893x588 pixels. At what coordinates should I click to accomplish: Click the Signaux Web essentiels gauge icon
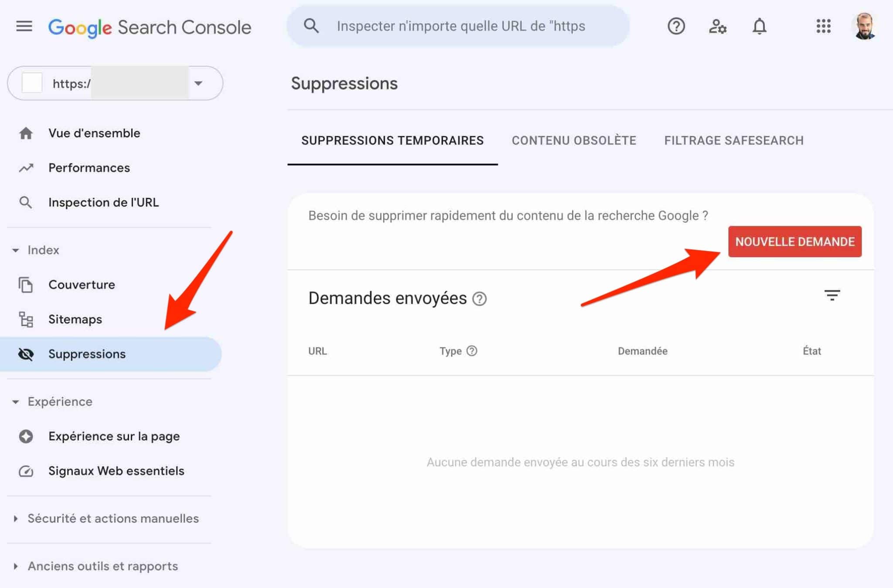point(26,471)
